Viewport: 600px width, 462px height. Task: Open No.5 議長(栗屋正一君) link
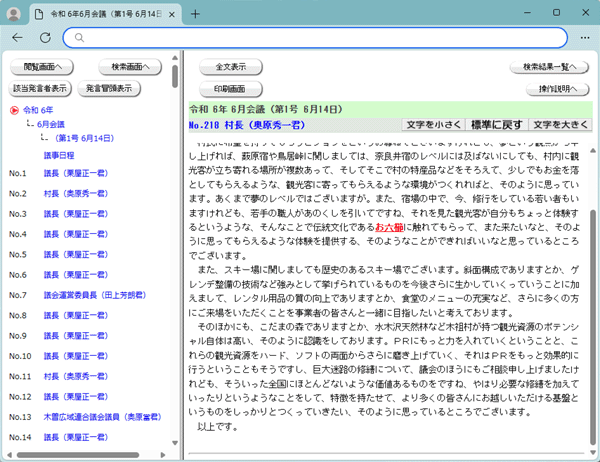76,255
